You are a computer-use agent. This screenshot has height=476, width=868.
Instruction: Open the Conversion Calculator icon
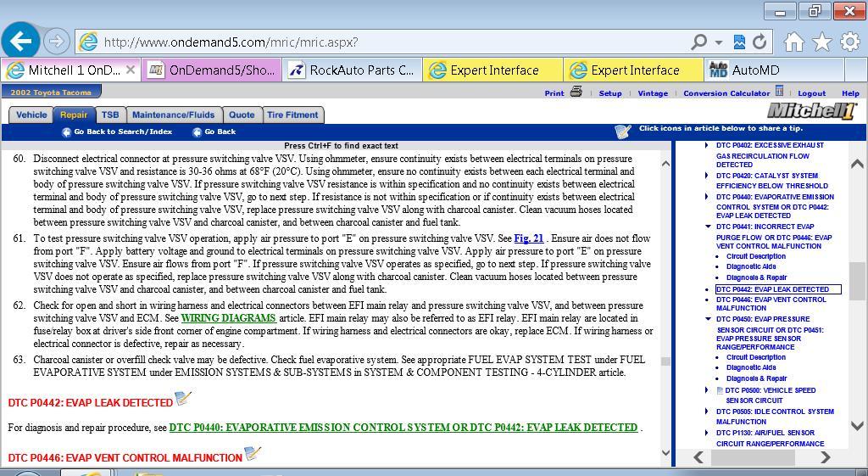point(779,90)
